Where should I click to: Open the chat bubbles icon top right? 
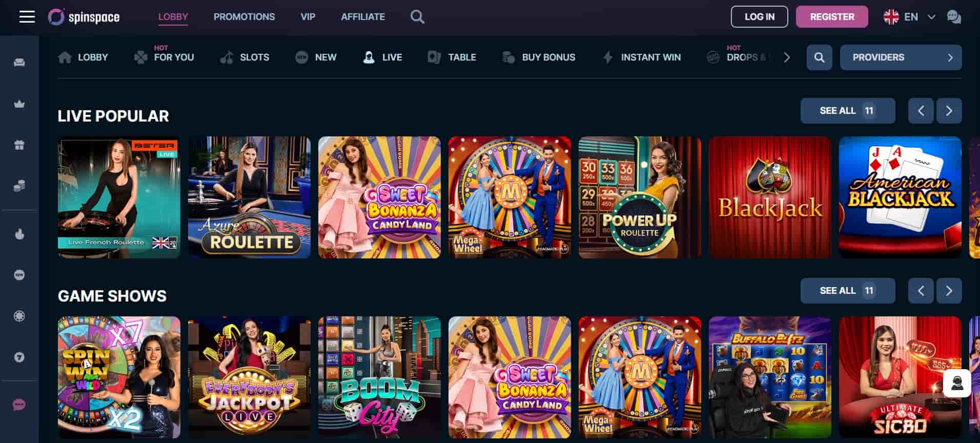[954, 17]
